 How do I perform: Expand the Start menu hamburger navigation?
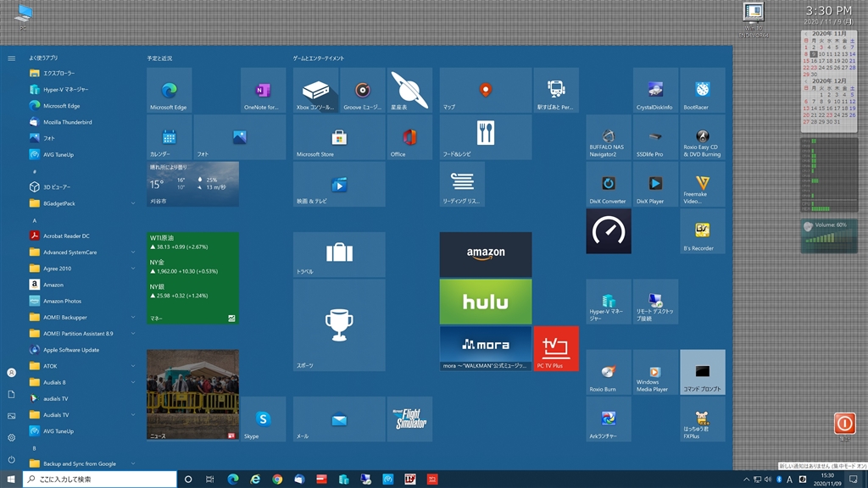coord(11,58)
